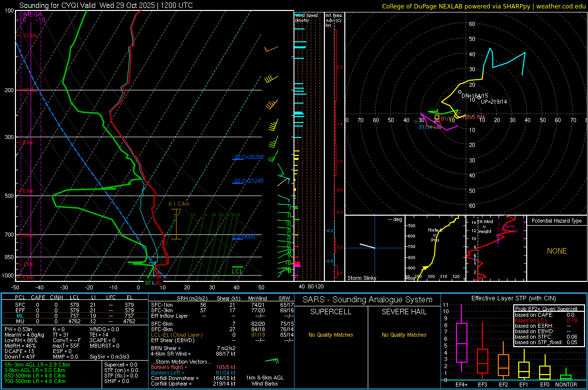The image size is (588, 390).
Task: Click the red 'Bunkers Right' storm motion line
Action: click(193, 368)
